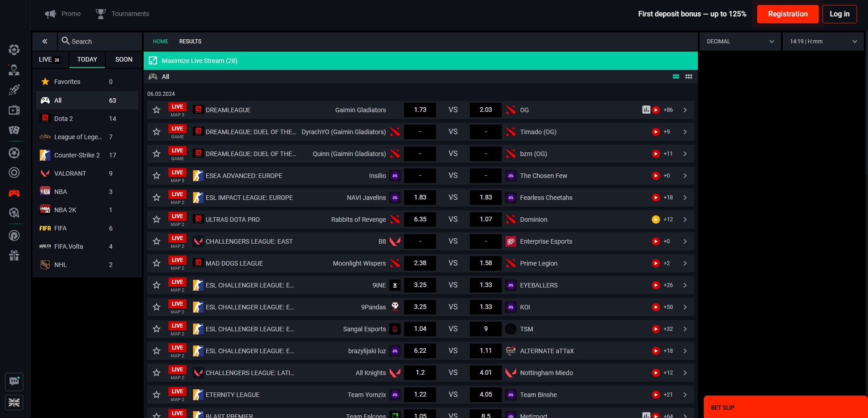
Task: Play yellow stream icon for Rabbits of Revenge match
Action: (x=656, y=219)
